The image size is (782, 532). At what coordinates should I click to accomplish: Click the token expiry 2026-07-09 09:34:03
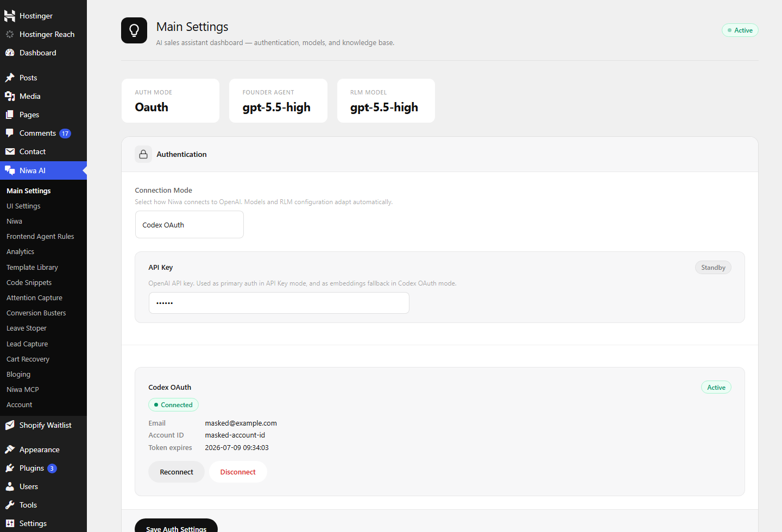(237, 447)
